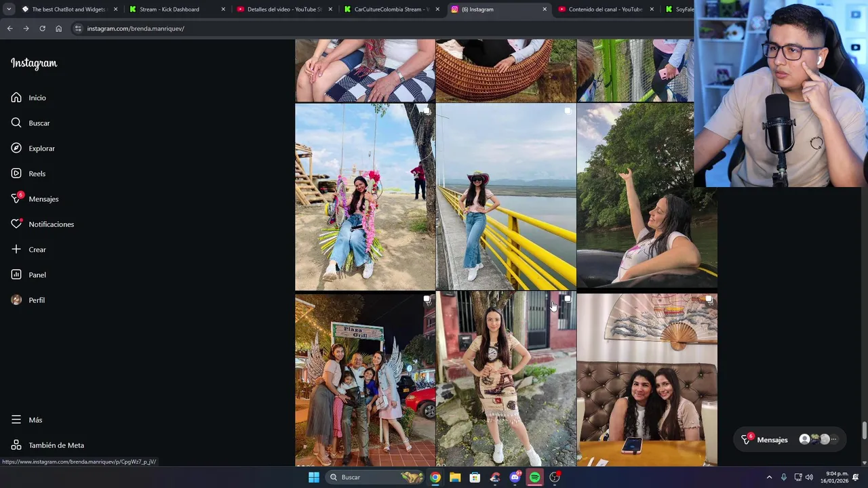868x488 pixels.
Task: Open Google Chrome from the taskbar
Action: [435, 477]
